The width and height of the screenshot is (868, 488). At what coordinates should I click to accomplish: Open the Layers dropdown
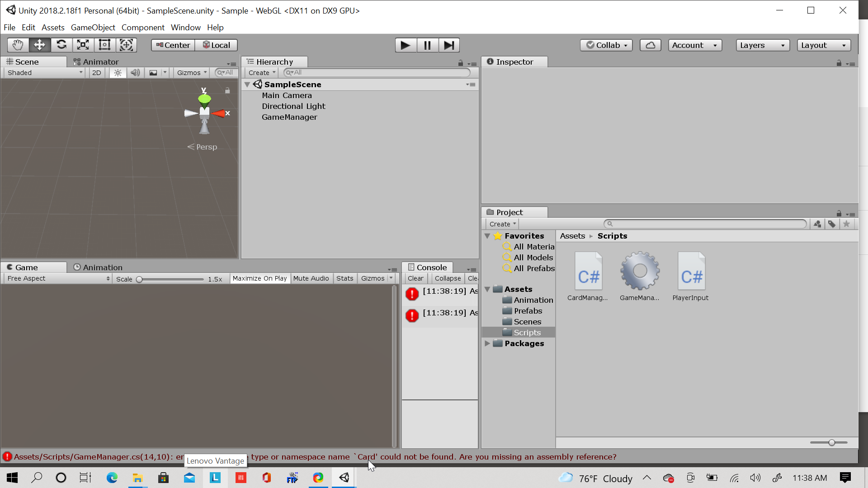pos(762,45)
